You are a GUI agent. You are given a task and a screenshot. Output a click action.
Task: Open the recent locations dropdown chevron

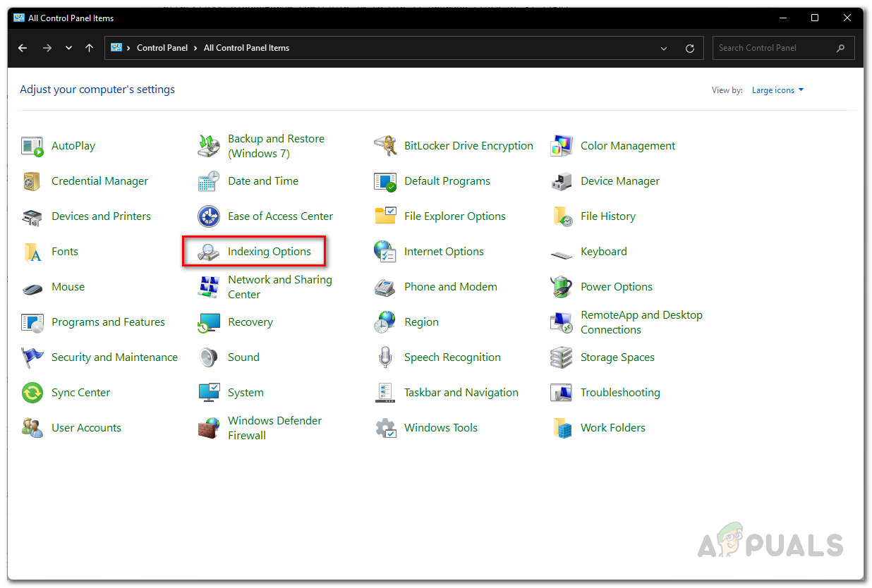click(68, 48)
